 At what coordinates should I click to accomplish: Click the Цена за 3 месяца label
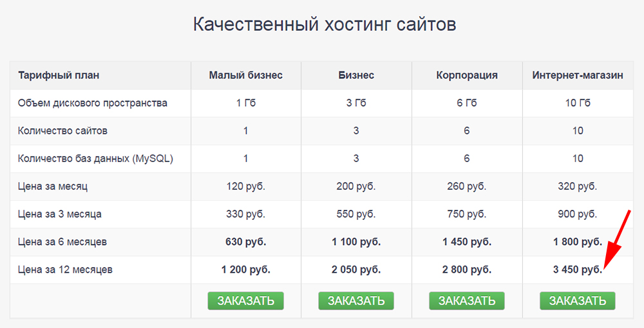click(60, 214)
